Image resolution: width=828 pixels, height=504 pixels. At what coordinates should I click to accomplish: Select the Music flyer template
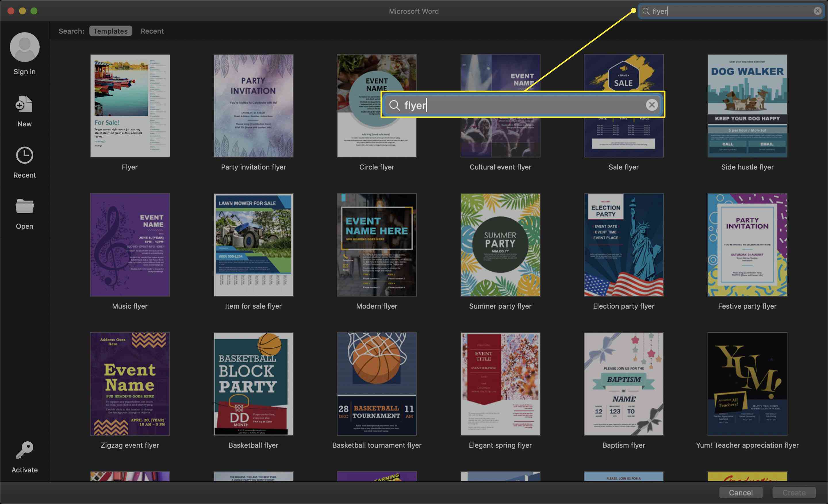pos(130,245)
